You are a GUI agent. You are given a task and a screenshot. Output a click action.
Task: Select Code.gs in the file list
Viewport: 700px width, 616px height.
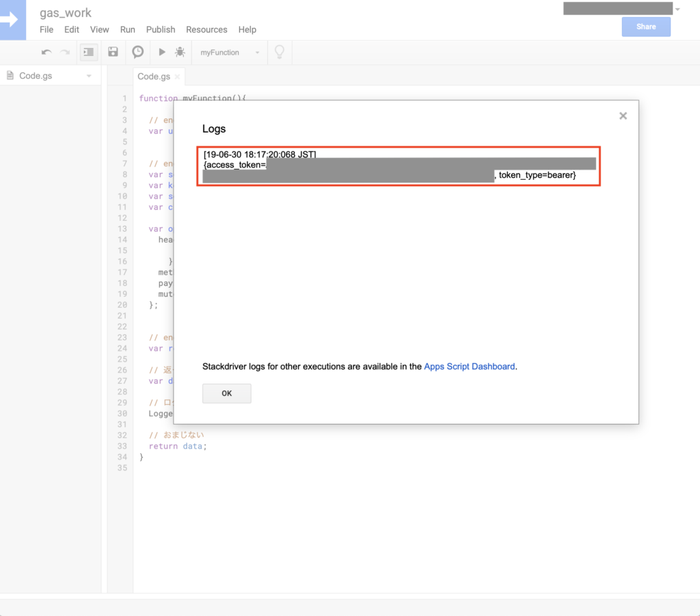(36, 76)
